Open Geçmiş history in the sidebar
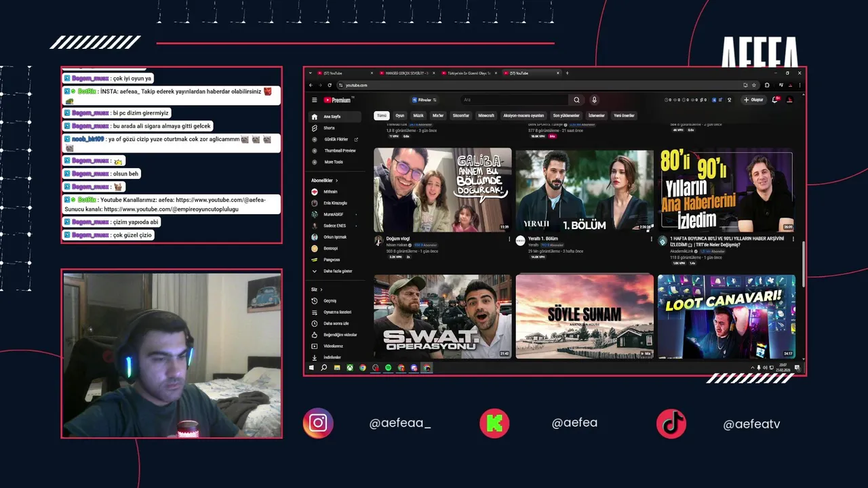This screenshot has height=488, width=868. 336,301
